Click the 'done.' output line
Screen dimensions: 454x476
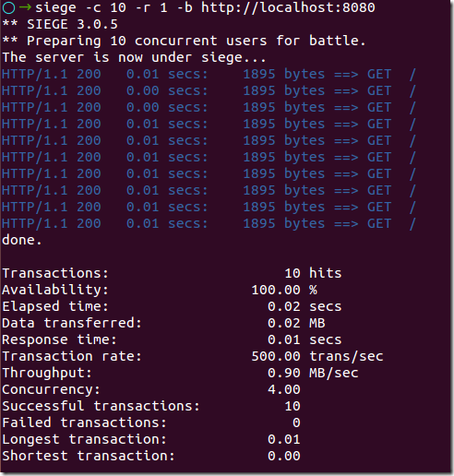point(21,240)
